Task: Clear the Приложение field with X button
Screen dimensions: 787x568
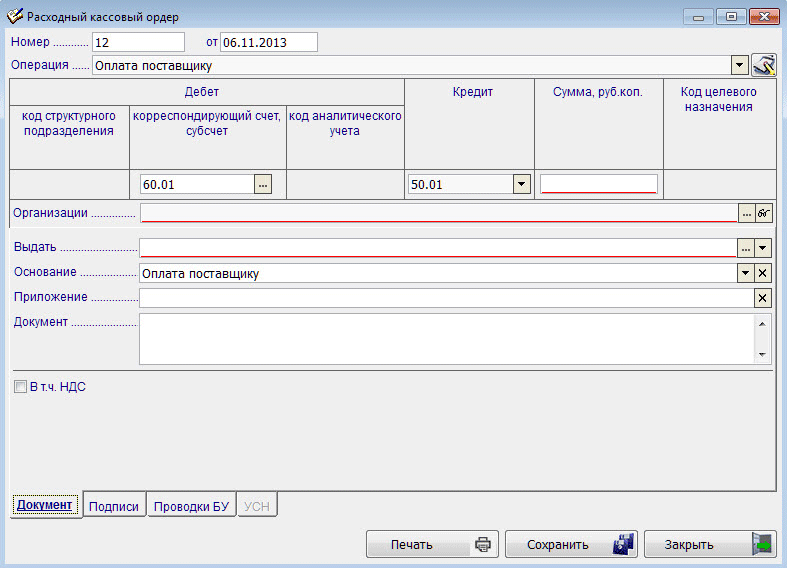Action: [762, 298]
